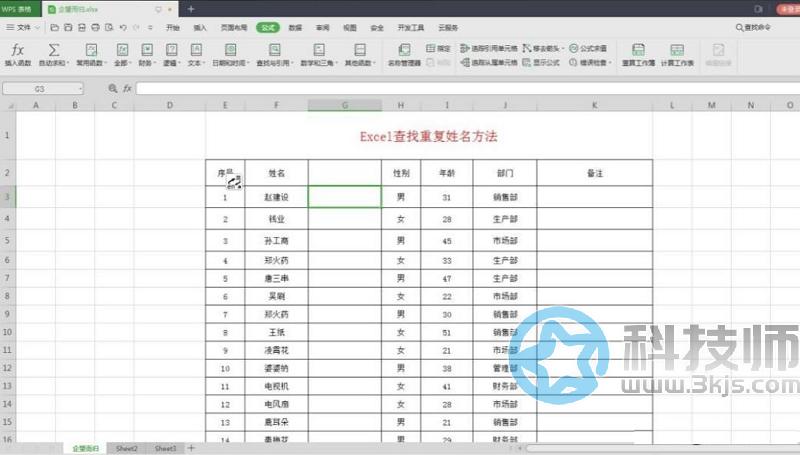Click Trace Precedents in the ribbon

(x=489, y=48)
